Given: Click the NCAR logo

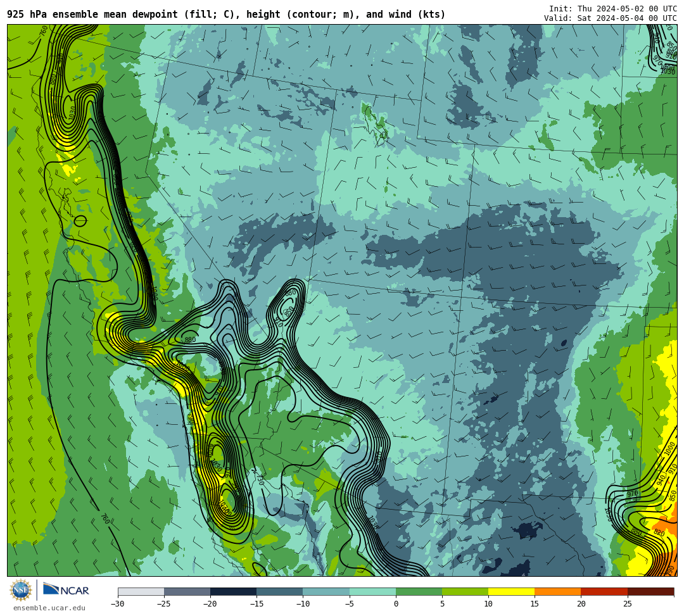Looking at the screenshot, I should click(66, 590).
